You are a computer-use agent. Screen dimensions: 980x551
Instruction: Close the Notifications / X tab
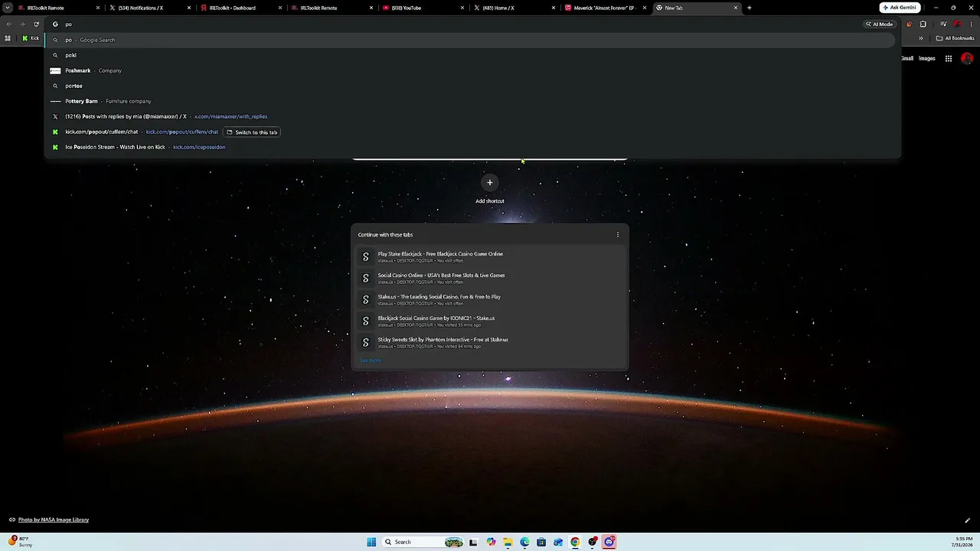[189, 8]
